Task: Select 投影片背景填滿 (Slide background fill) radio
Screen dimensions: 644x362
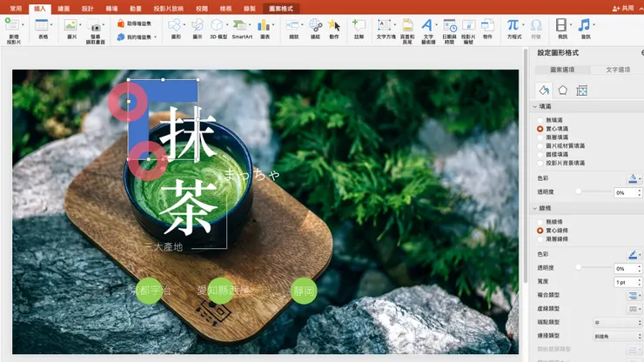Action: pos(540,163)
